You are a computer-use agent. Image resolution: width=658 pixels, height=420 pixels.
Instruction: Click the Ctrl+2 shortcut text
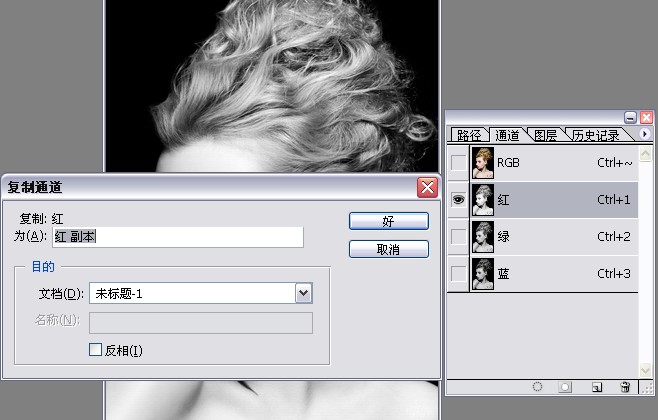(614, 237)
